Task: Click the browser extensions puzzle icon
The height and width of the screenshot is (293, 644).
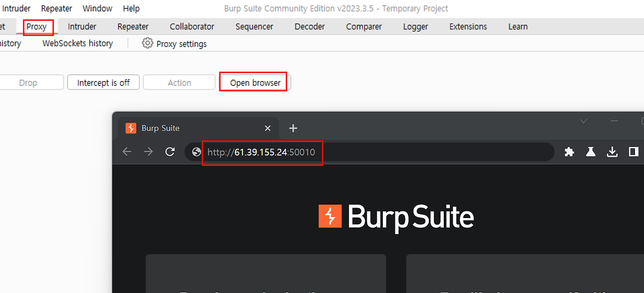Action: (x=569, y=152)
